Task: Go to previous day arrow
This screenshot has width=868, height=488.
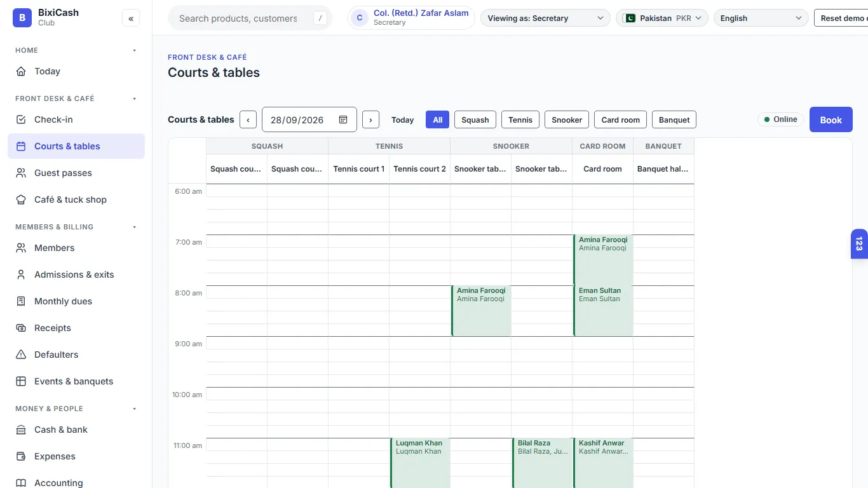Action: pos(248,119)
